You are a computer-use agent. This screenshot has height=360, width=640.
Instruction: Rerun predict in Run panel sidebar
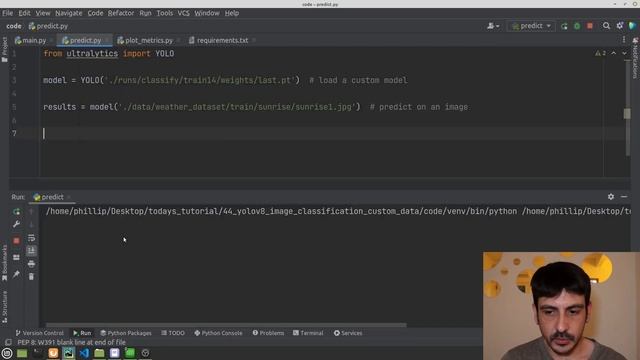coord(16,211)
